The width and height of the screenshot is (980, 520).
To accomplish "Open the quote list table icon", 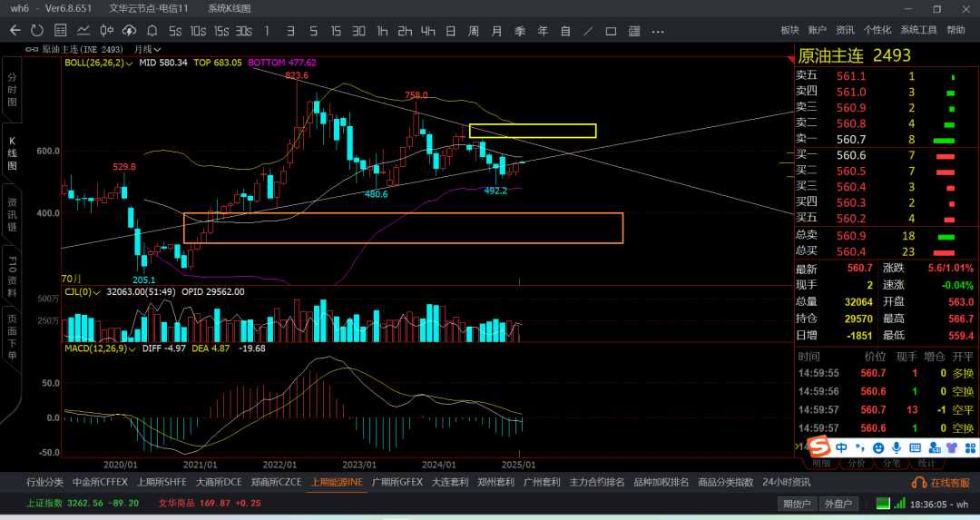I will coord(61,31).
